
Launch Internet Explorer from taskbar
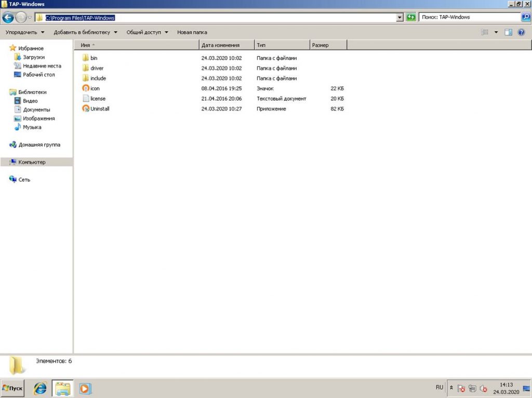(39, 389)
